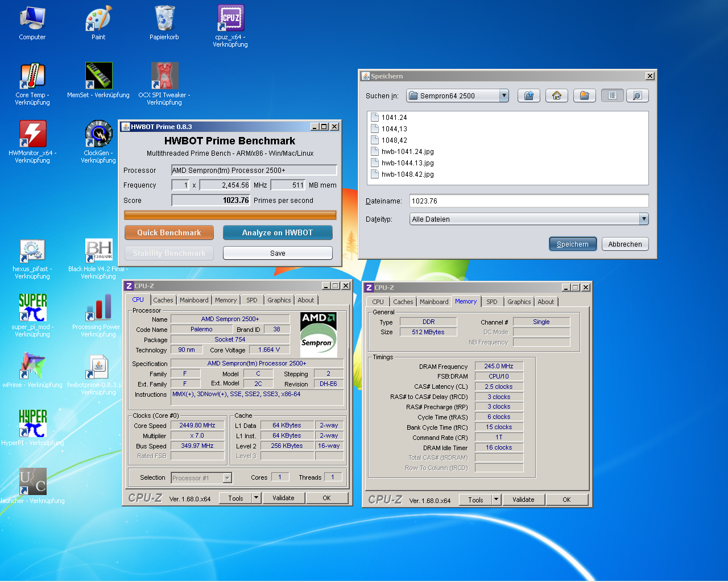The height and width of the screenshot is (582, 728).
Task: Click the Speichern save button
Action: (573, 244)
